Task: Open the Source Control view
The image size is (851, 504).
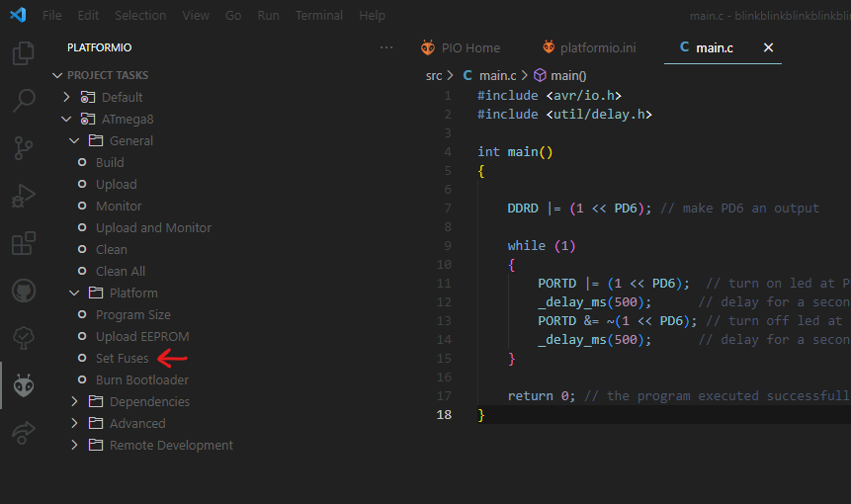Action: click(x=24, y=148)
